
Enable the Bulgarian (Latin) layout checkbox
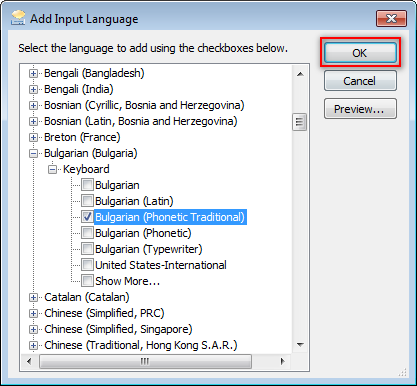point(87,201)
